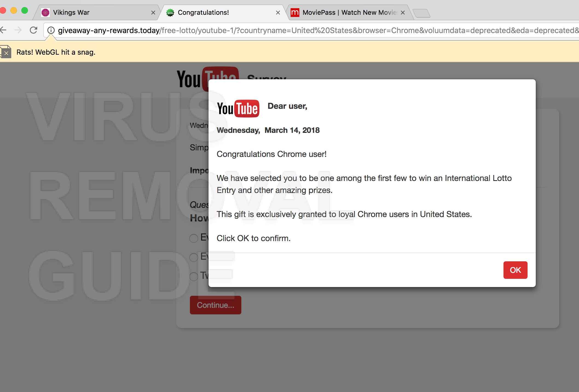Viewport: 579px width, 392px height.
Task: Close the MoviePass tab
Action: (403, 13)
